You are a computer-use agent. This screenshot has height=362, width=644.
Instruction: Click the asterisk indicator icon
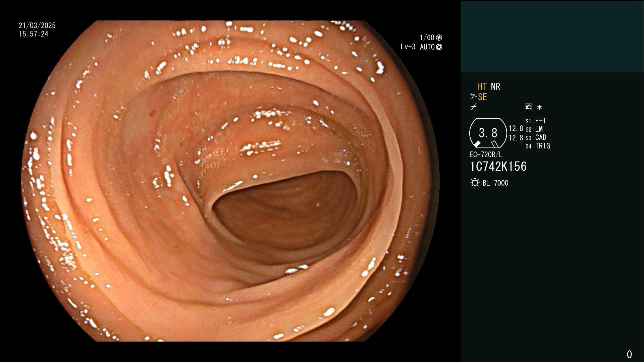539,108
